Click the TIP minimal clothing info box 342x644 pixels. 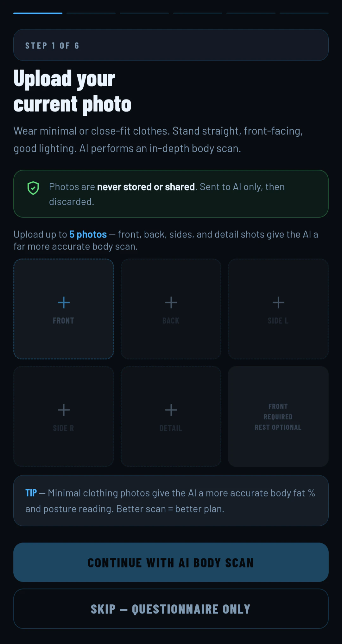[171, 501]
